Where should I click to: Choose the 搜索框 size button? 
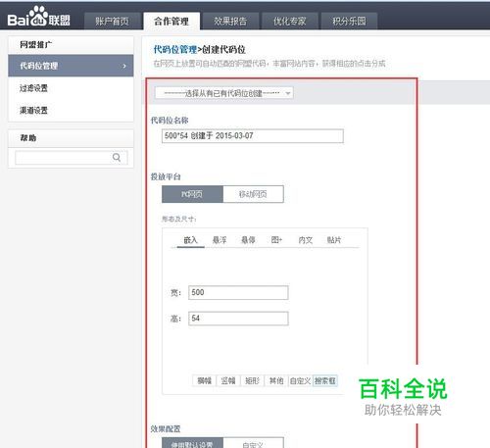click(325, 380)
